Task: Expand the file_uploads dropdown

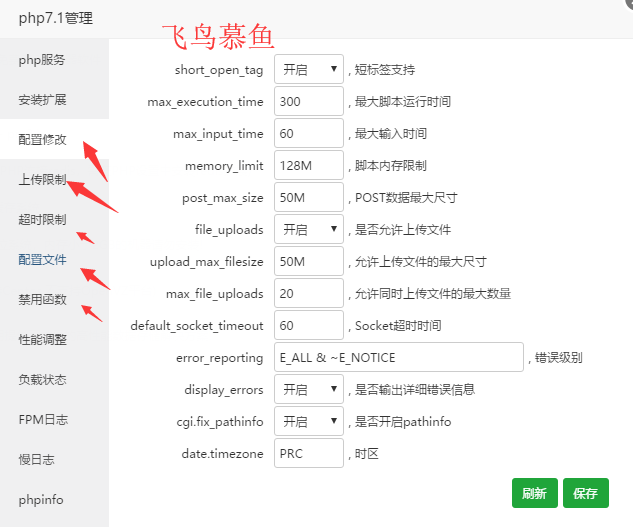Action: coord(308,230)
